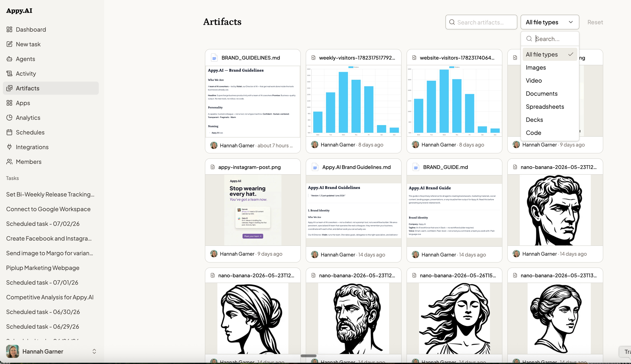Click Appy.AI Brand Guidelines.md file name

pyautogui.click(x=356, y=167)
